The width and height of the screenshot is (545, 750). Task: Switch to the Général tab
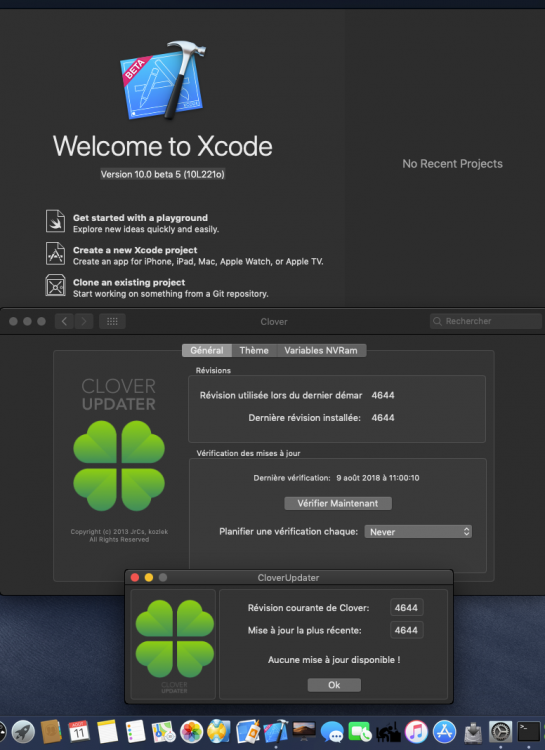pos(207,351)
